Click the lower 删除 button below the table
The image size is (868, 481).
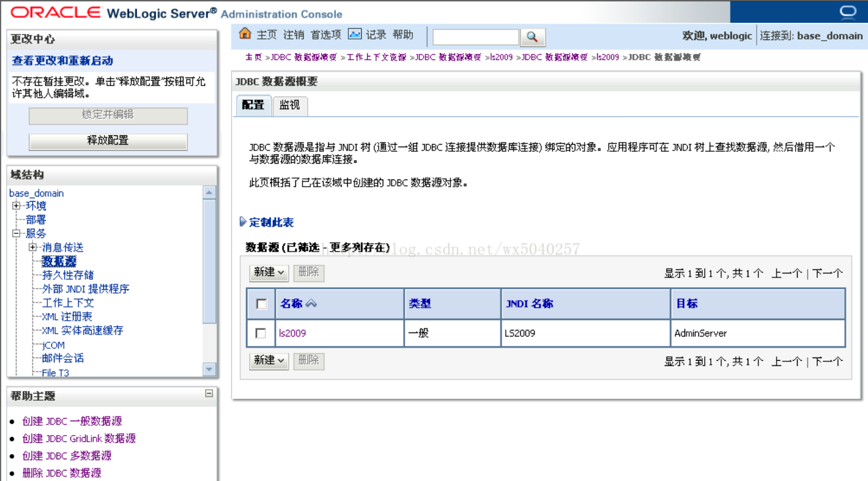pyautogui.click(x=308, y=360)
